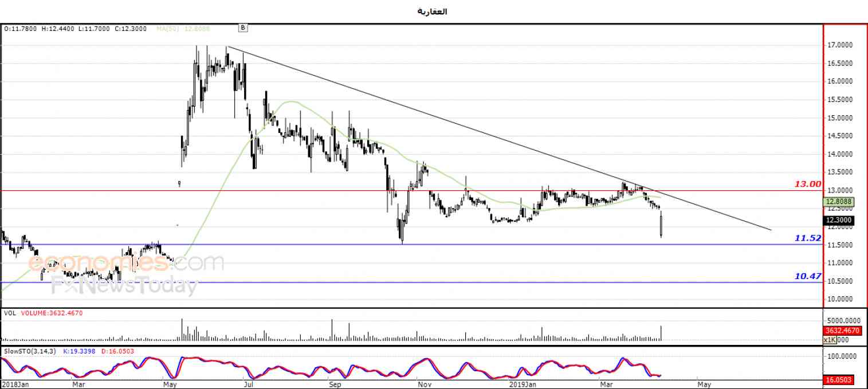Click the high price H:12.4400 readout

[x=59, y=28]
